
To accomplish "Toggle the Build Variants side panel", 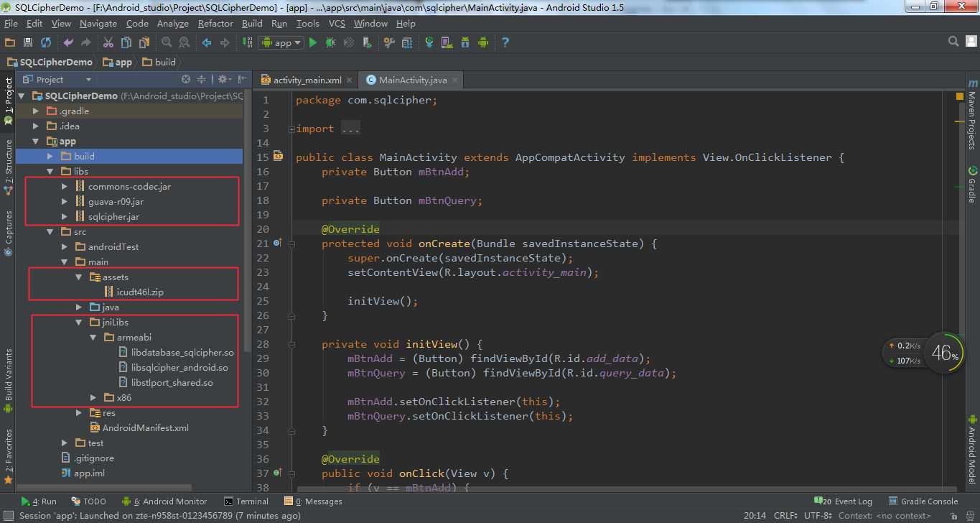I will tap(9, 381).
